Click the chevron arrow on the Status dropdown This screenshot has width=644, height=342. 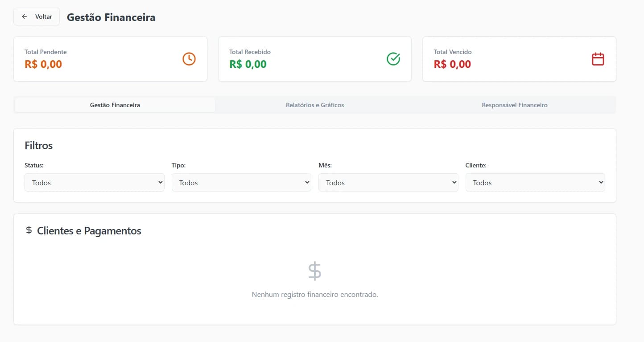coord(160,182)
